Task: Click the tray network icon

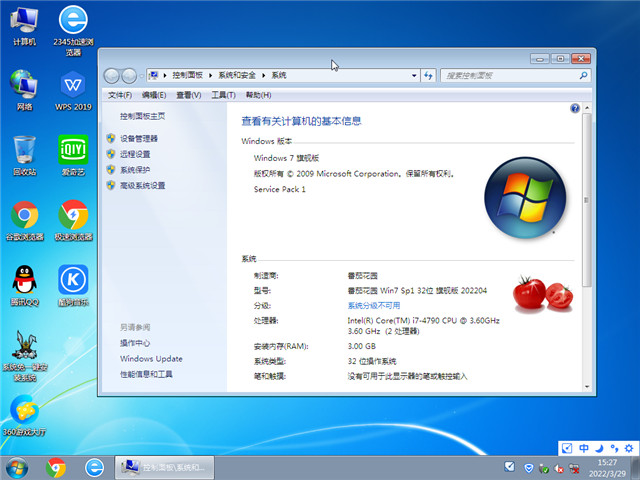Action: pos(574,468)
